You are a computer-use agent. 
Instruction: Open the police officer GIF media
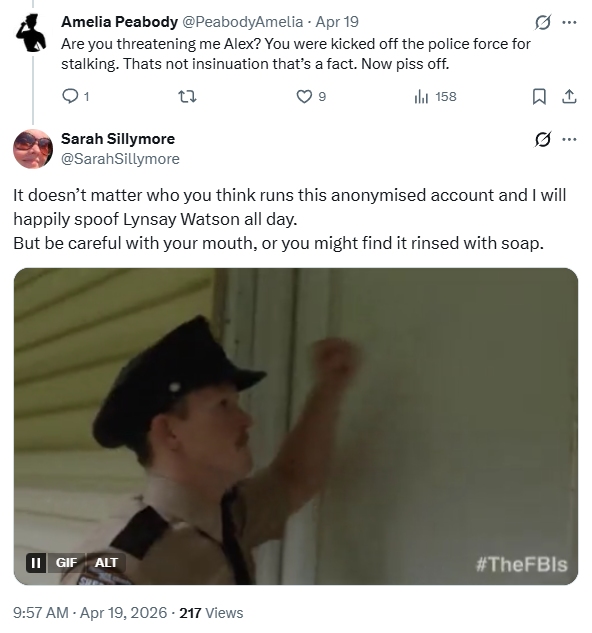(296, 426)
